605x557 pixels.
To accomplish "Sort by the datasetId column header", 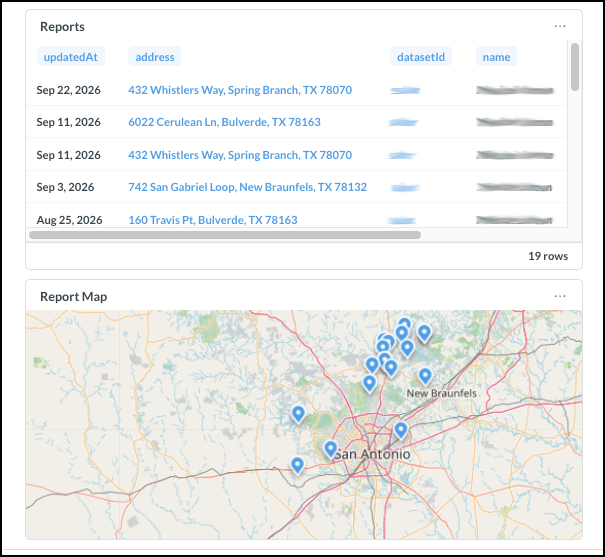I will click(x=421, y=57).
